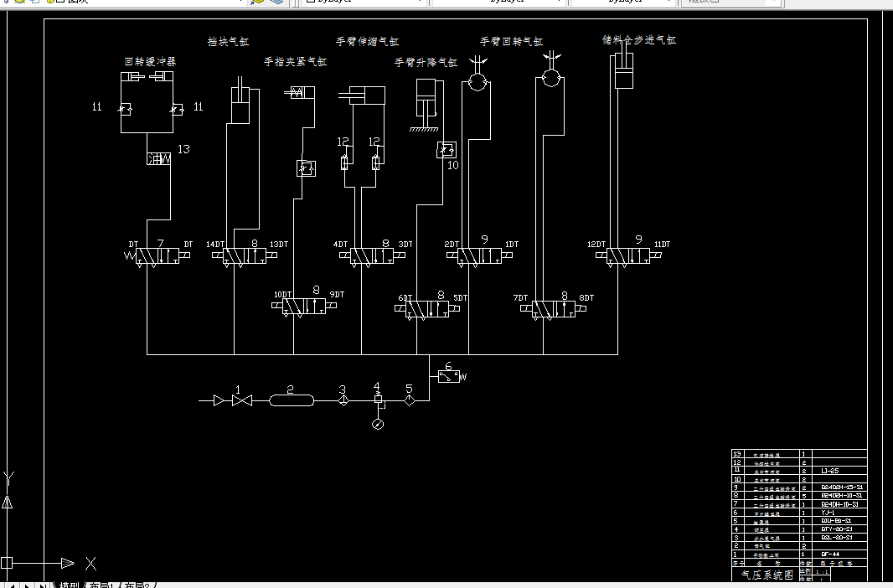The image size is (893, 588).
Task: Pick the 9DT solenoid label
Action: pyautogui.click(x=337, y=294)
